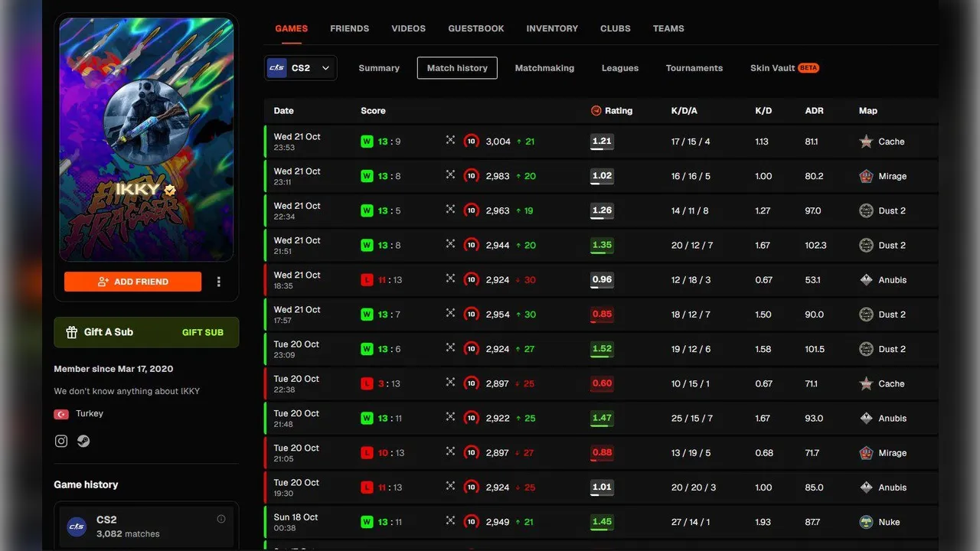Open the Instagram profile icon
Image resolution: width=980 pixels, height=551 pixels.
tap(61, 441)
